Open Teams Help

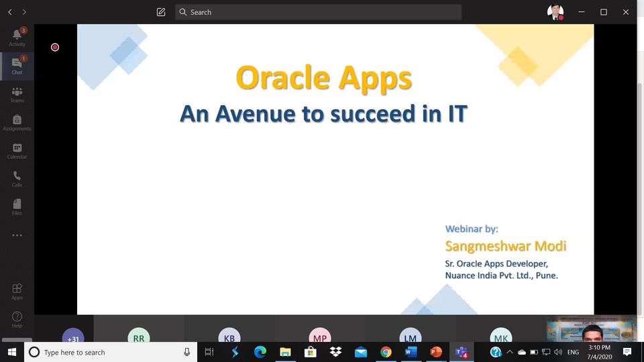pyautogui.click(x=17, y=320)
